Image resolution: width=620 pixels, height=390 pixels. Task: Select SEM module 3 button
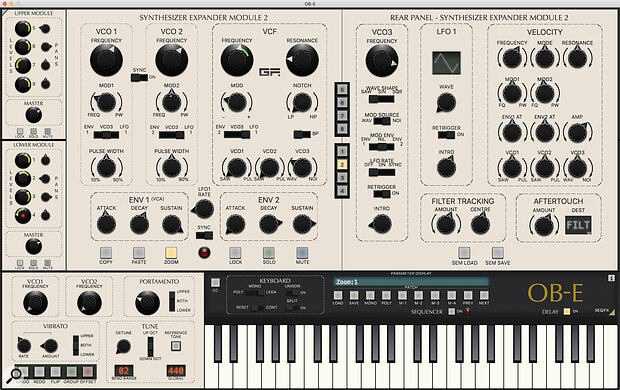click(x=342, y=178)
